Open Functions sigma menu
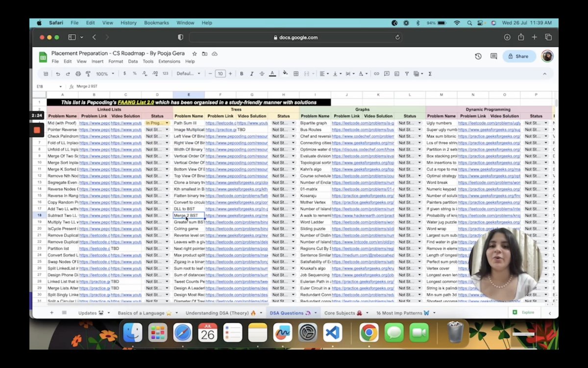This screenshot has height=368, width=588. [430, 74]
